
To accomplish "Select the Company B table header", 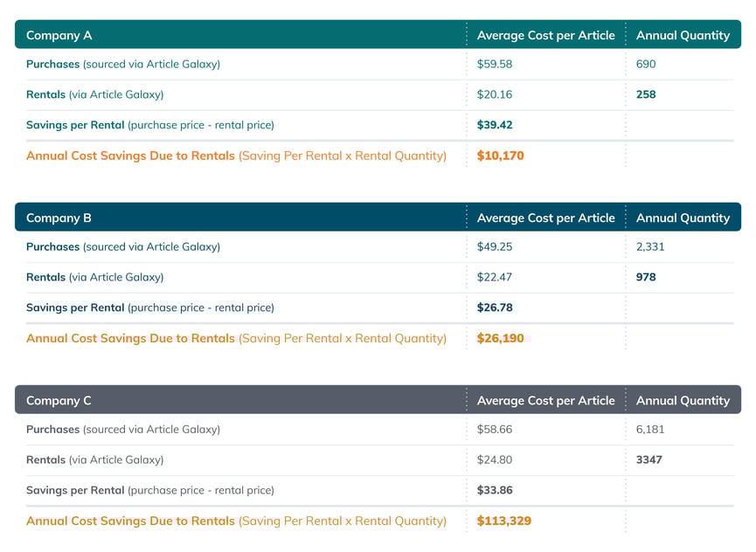I will point(59,218).
